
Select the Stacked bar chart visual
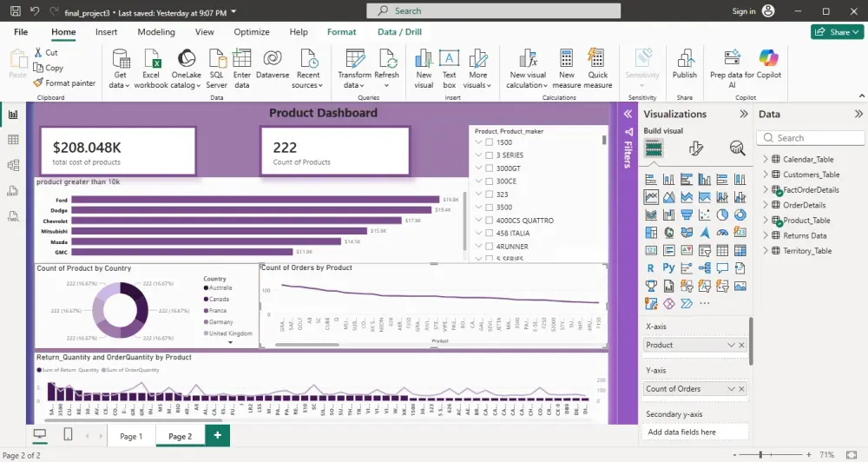[x=651, y=180]
